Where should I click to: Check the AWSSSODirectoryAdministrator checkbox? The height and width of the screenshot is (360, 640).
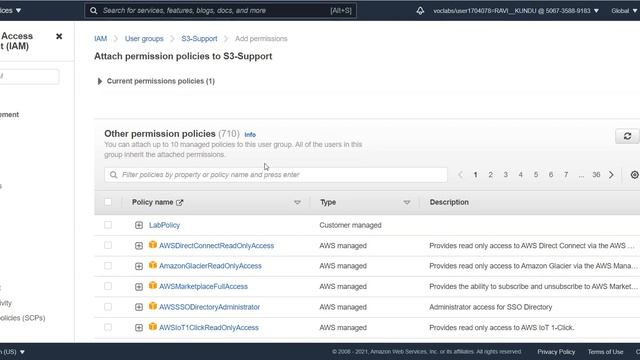(108, 307)
